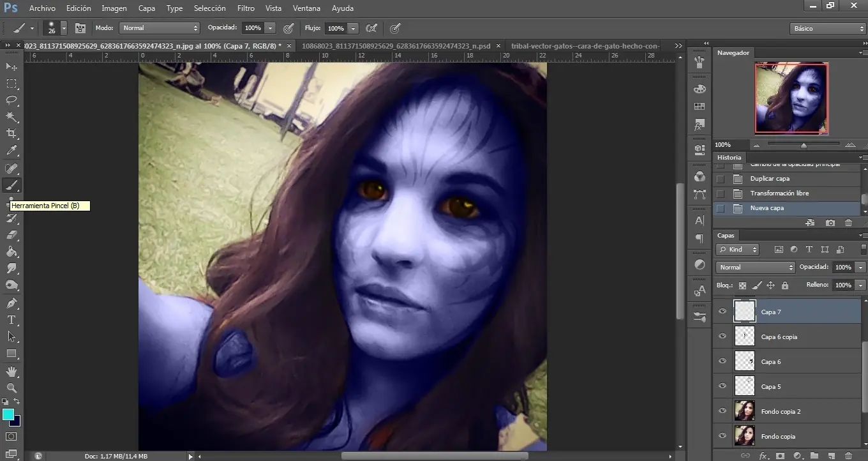
Task: Select the Lasso tool
Action: [x=11, y=100]
